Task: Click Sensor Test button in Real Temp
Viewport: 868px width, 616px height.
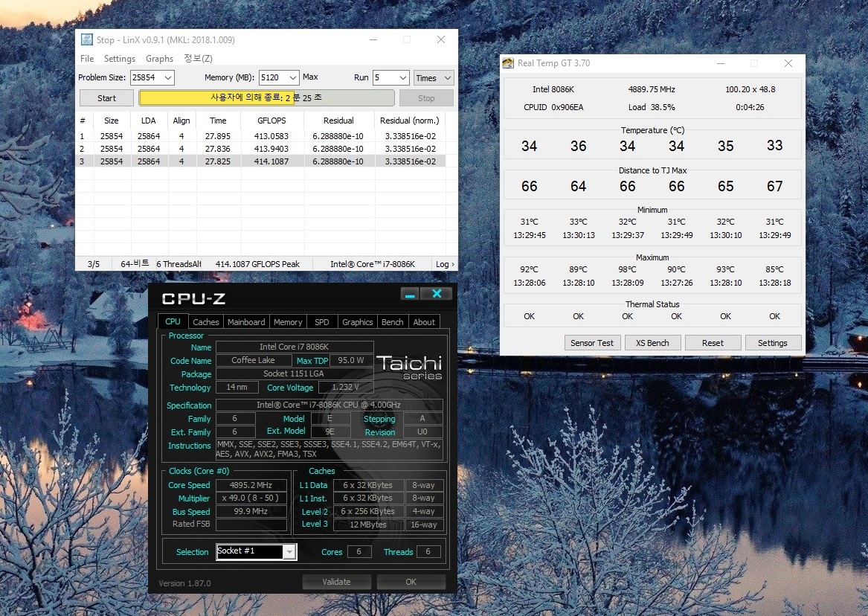Action: (x=592, y=342)
